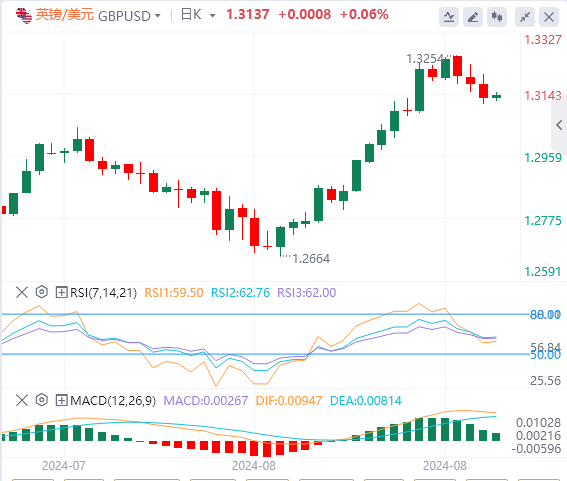Click the -0.00596 MACD axis label
Viewport: 567px width, 481px height.
536,449
